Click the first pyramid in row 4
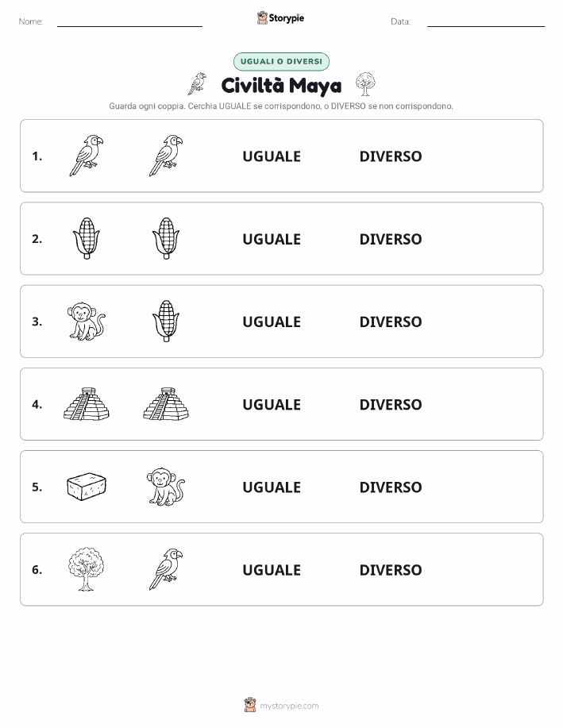563x728 pixels. pos(87,404)
